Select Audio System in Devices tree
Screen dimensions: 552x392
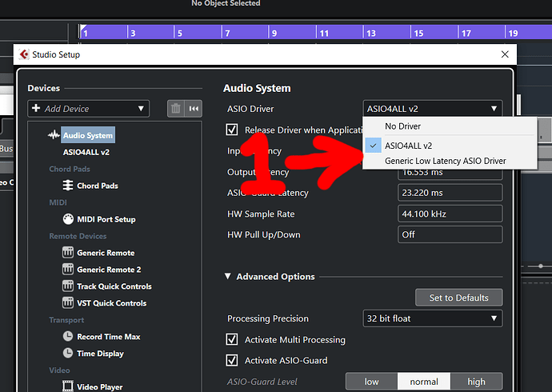(88, 135)
